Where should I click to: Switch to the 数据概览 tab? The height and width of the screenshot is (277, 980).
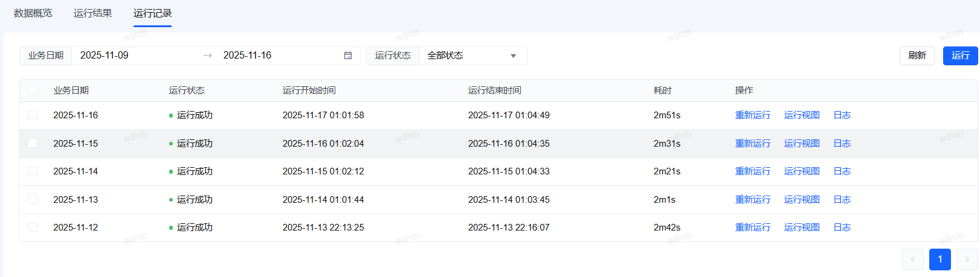pos(33,13)
